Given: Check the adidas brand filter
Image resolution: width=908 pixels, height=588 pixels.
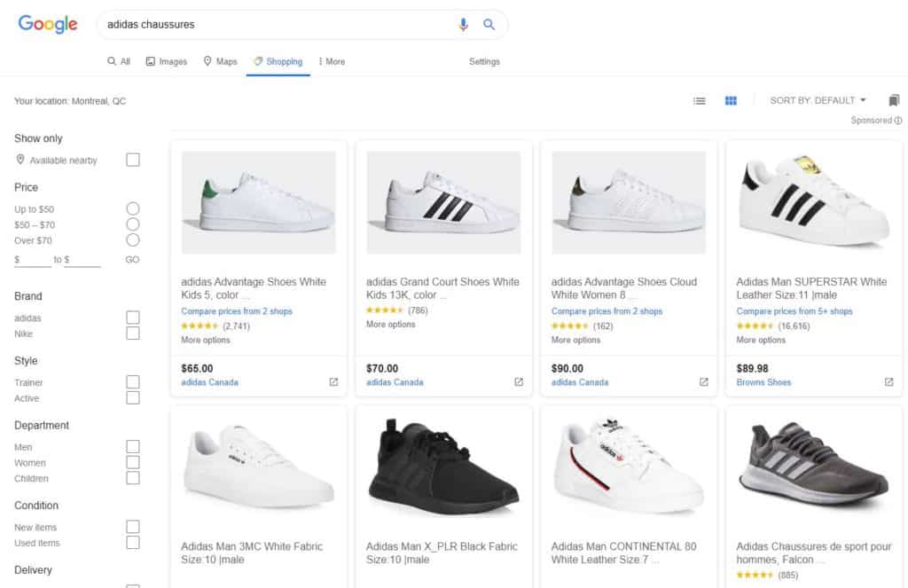Looking at the screenshot, I should click(133, 318).
